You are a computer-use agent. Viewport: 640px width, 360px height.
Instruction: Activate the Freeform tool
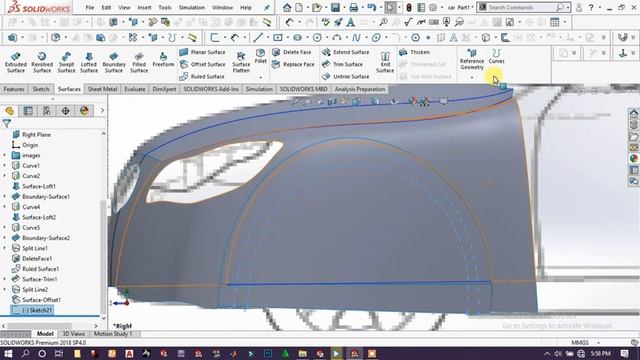163,60
